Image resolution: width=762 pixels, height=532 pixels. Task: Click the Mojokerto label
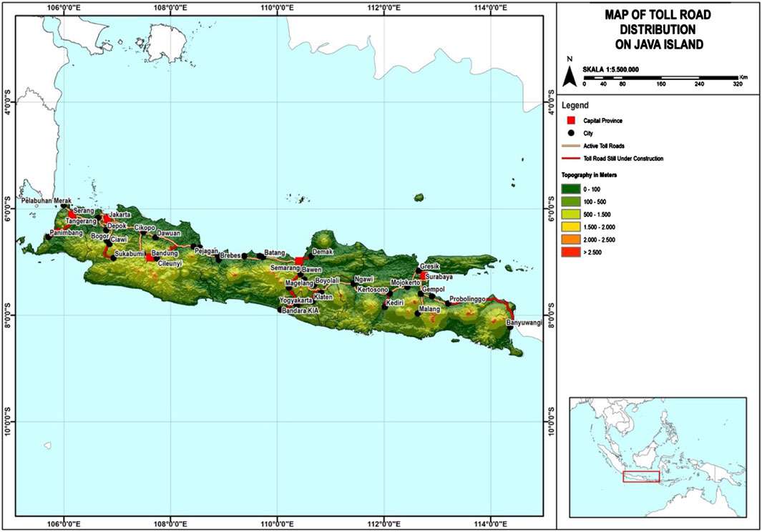point(405,282)
